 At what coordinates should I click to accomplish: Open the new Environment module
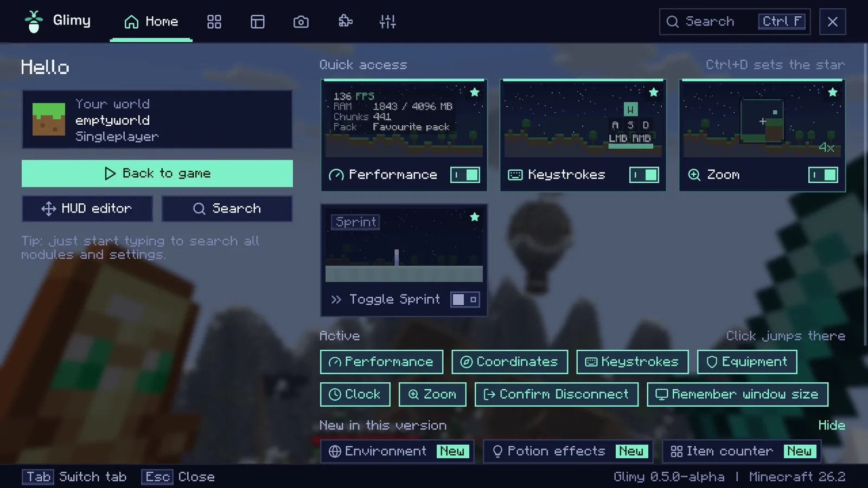pyautogui.click(x=397, y=451)
